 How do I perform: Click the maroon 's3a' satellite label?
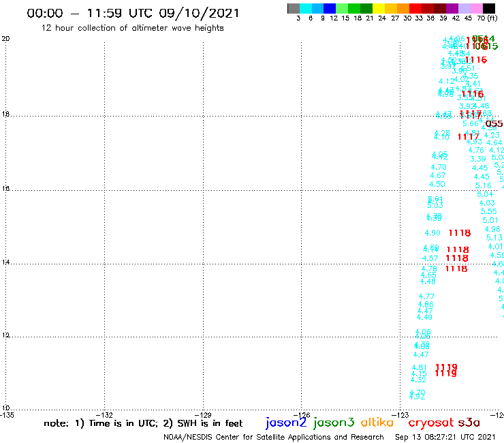pos(469,423)
